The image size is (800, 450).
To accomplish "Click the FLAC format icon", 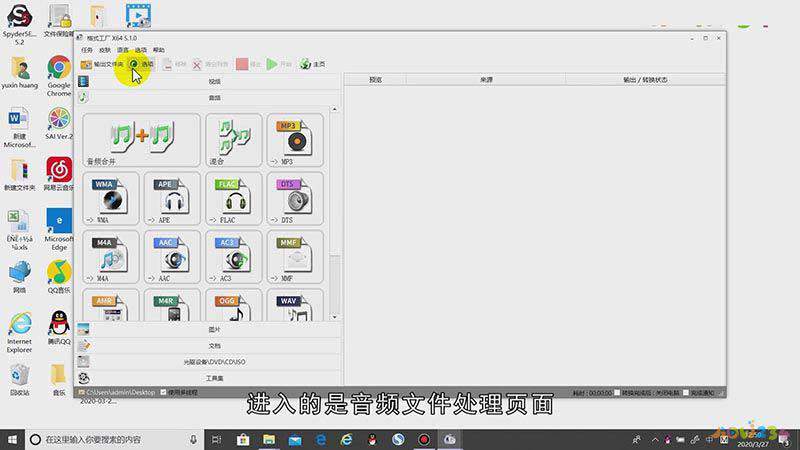I will tap(234, 198).
